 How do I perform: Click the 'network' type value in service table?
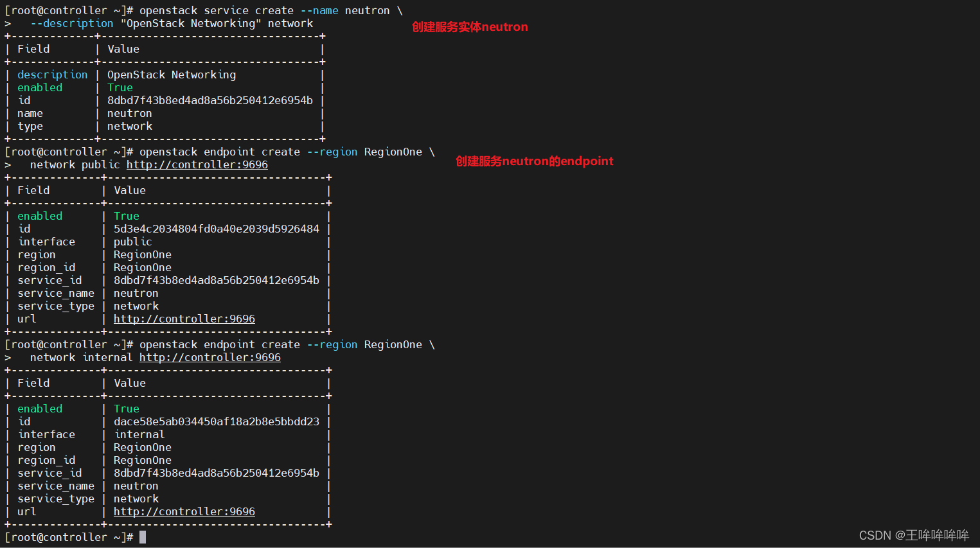pyautogui.click(x=130, y=126)
